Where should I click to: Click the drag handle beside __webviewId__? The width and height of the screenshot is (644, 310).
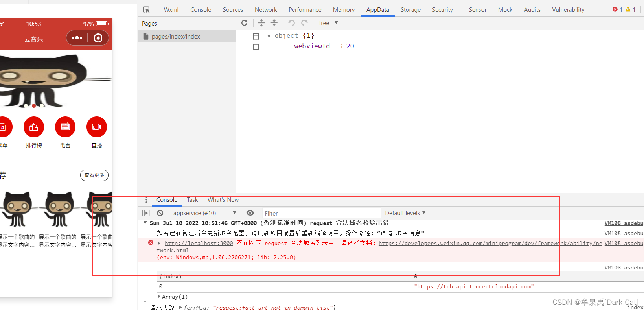[256, 47]
